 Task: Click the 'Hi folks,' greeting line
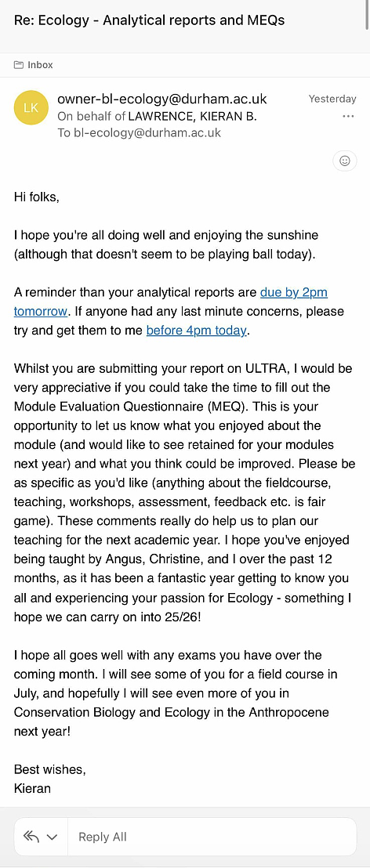click(x=36, y=197)
